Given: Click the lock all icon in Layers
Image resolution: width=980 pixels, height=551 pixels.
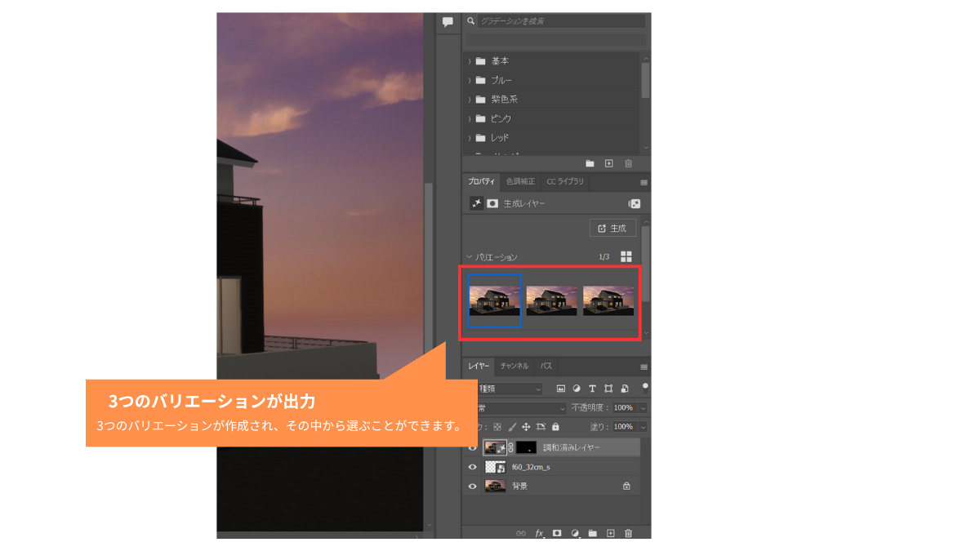Looking at the screenshot, I should 555,427.
